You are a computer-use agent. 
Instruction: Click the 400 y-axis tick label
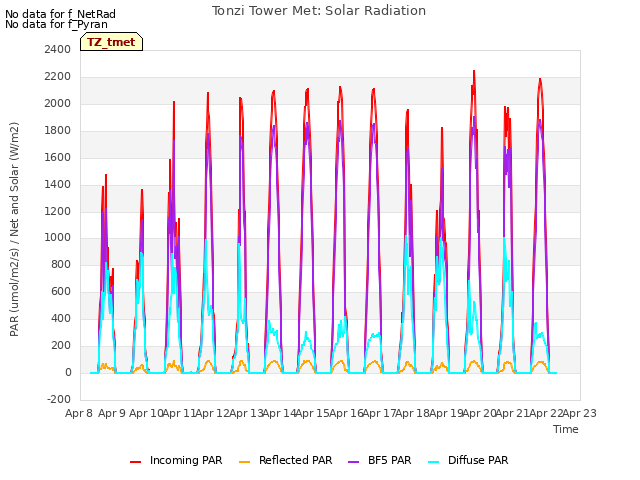click(x=60, y=318)
